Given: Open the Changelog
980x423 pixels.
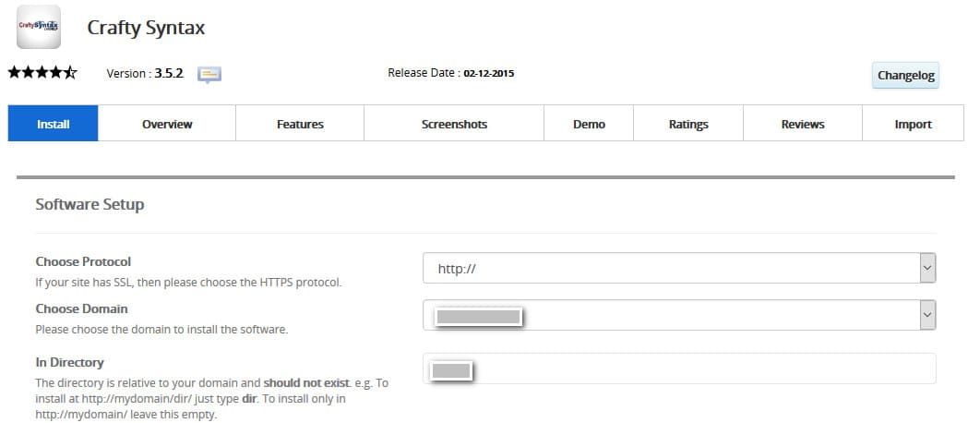Looking at the screenshot, I should point(905,76).
